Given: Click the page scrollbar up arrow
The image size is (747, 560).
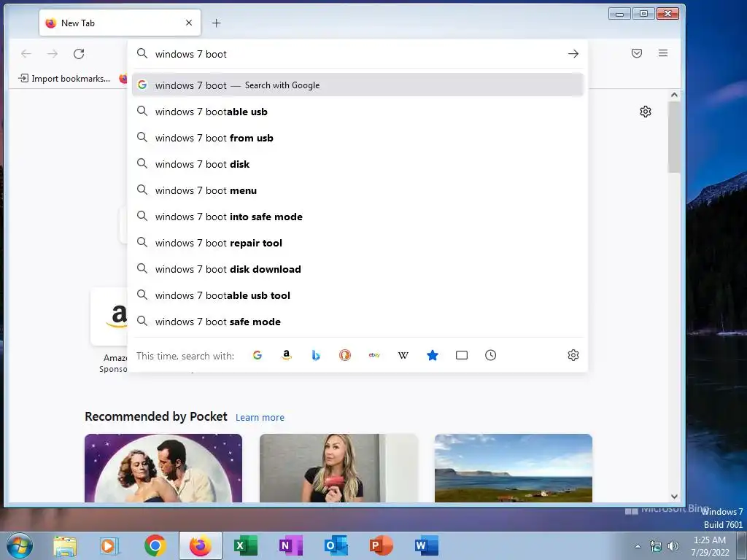Looking at the screenshot, I should 674,95.
